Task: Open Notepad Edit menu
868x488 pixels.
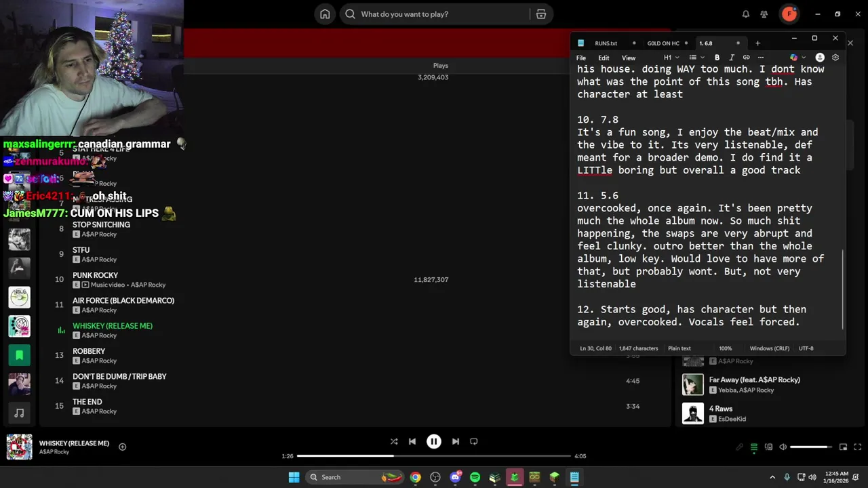Action: (604, 58)
